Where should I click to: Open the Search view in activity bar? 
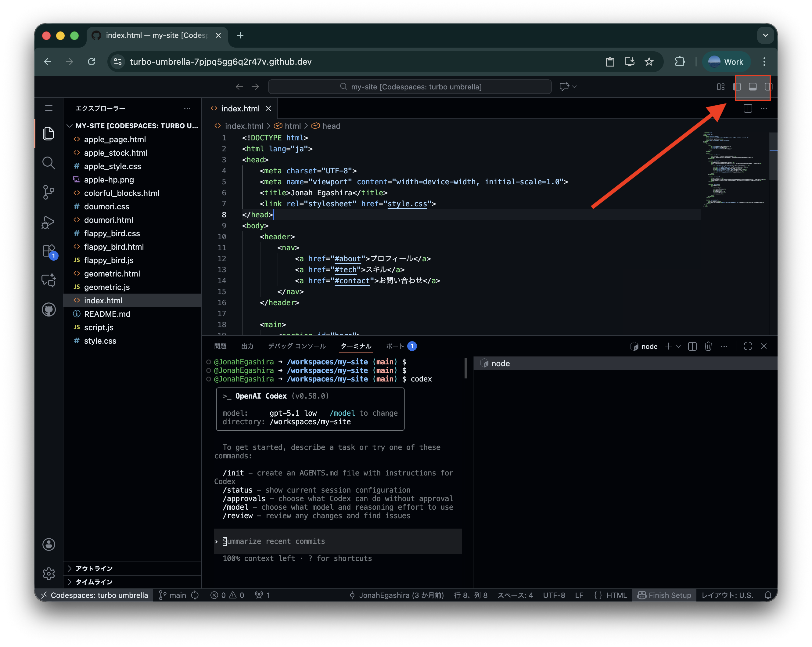[49, 163]
